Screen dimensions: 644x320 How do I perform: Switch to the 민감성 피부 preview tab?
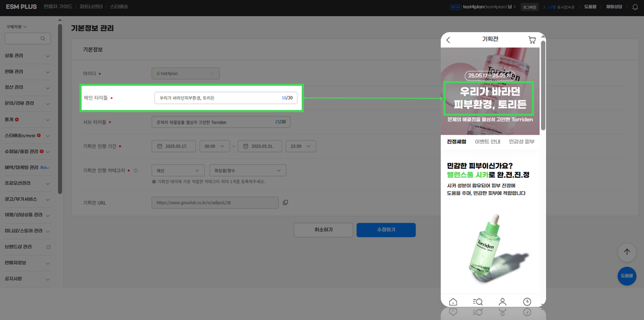(521, 142)
